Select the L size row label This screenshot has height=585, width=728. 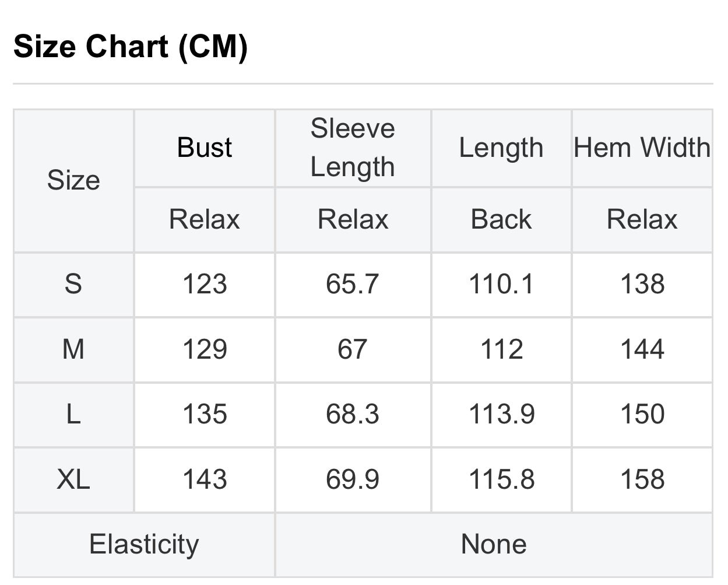pos(73,414)
